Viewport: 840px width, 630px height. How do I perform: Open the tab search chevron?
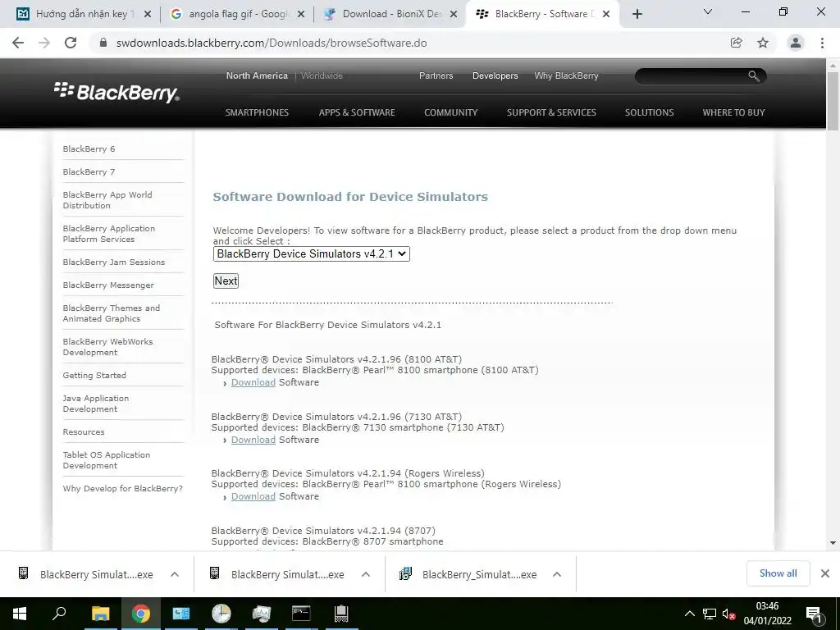pyautogui.click(x=708, y=11)
